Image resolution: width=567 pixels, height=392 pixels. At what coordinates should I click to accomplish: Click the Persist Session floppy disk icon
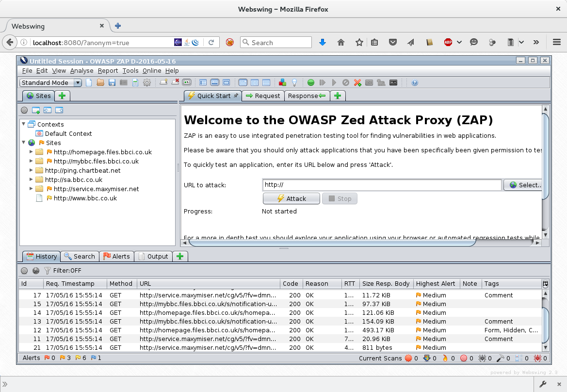(x=112, y=83)
